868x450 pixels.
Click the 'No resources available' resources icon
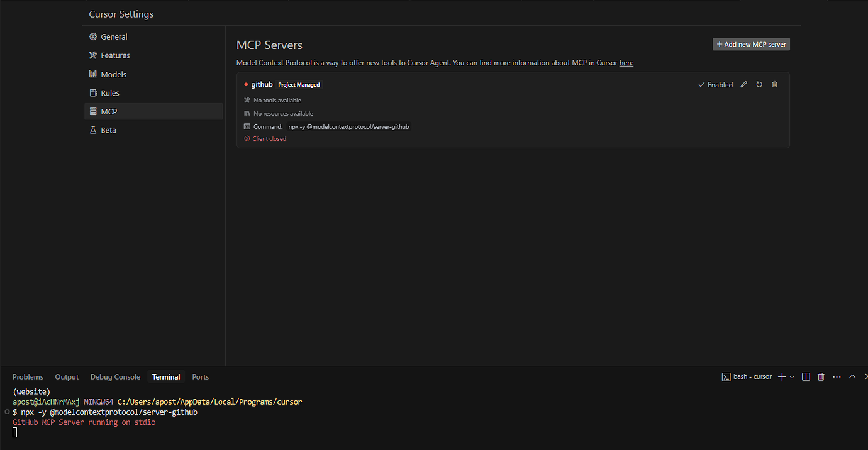(247, 113)
